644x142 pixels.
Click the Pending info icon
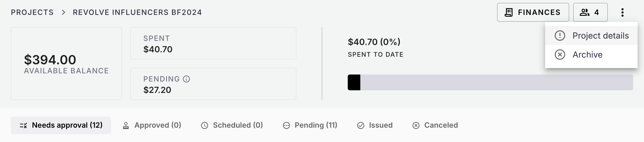tap(187, 79)
